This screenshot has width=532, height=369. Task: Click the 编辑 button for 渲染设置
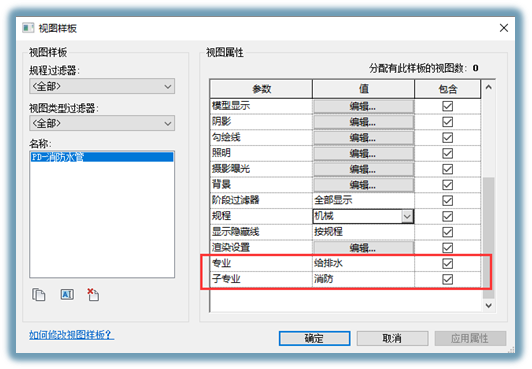(363, 248)
